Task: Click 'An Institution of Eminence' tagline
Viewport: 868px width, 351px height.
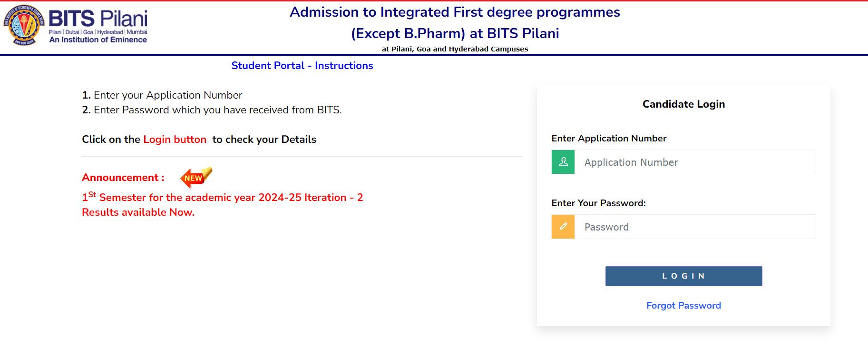Action: (x=98, y=40)
